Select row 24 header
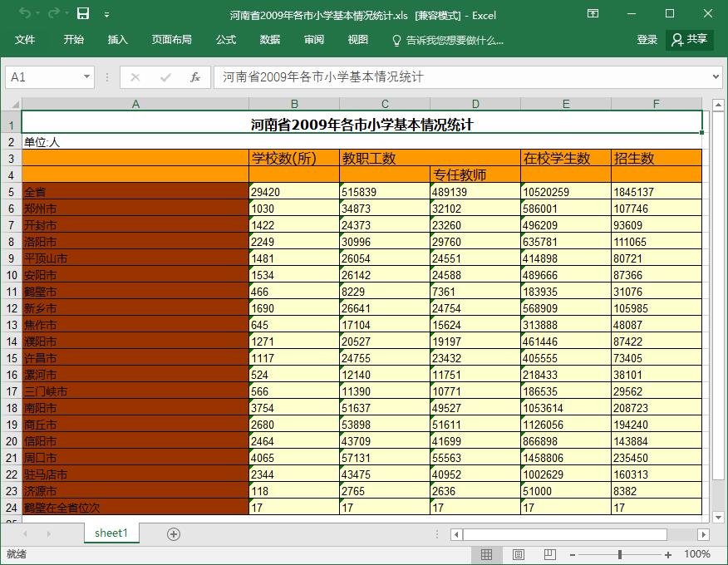Screen dimensions: 728x565 (x=11, y=508)
